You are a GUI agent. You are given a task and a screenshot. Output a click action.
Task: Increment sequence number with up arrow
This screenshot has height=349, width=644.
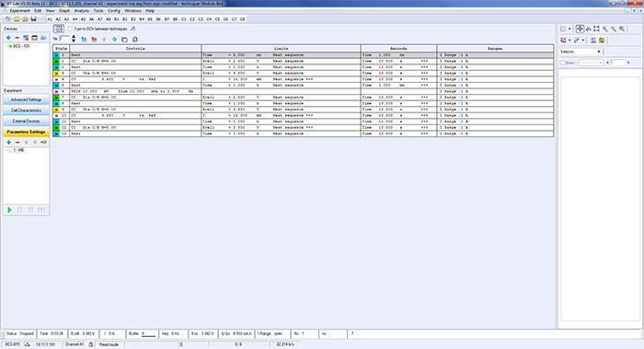click(x=74, y=37)
